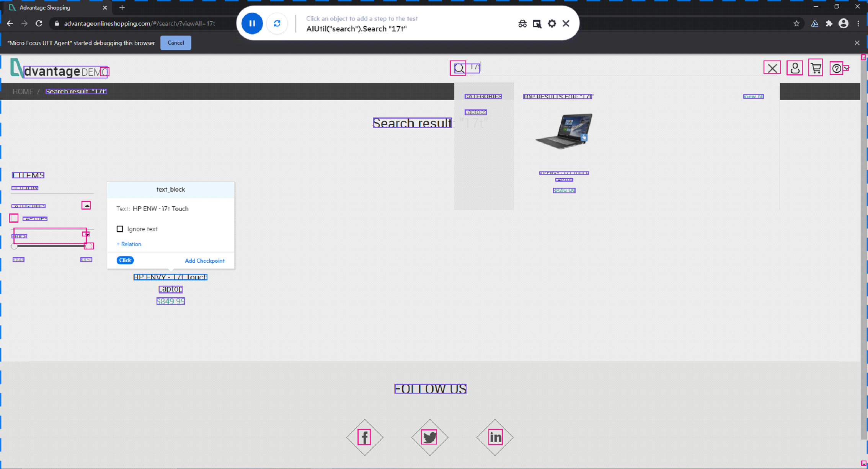The image size is (868, 469).
Task: Click the Twitter follow icon
Action: [x=429, y=437]
